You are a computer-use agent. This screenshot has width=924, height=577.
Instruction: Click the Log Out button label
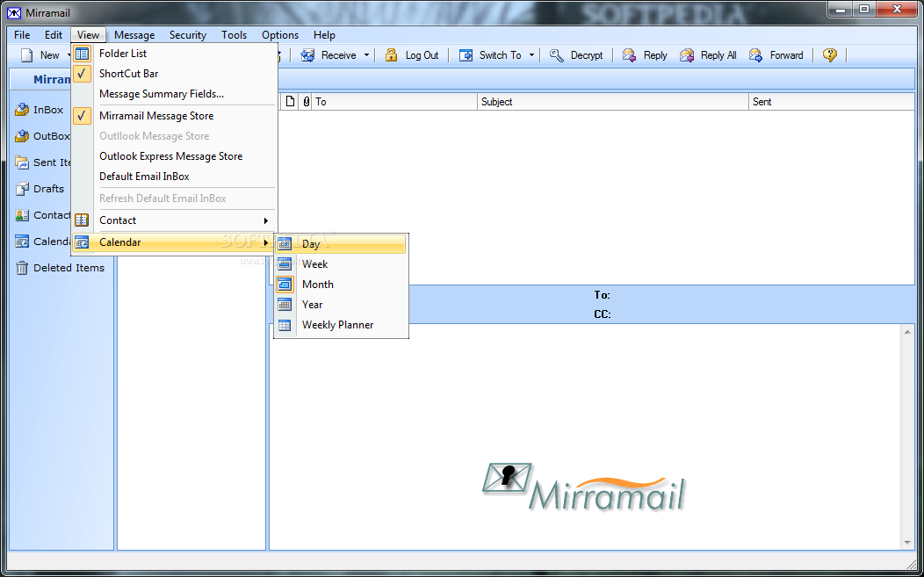[x=422, y=55]
